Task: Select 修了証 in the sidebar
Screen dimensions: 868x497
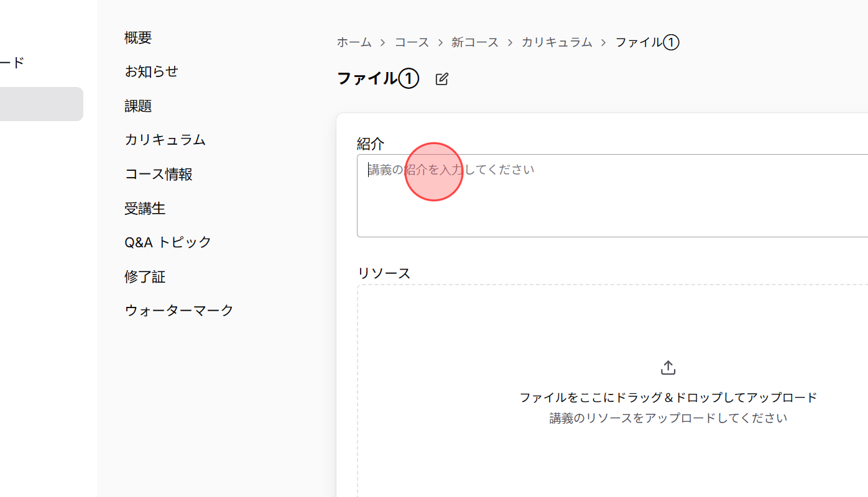Action: 145,276
